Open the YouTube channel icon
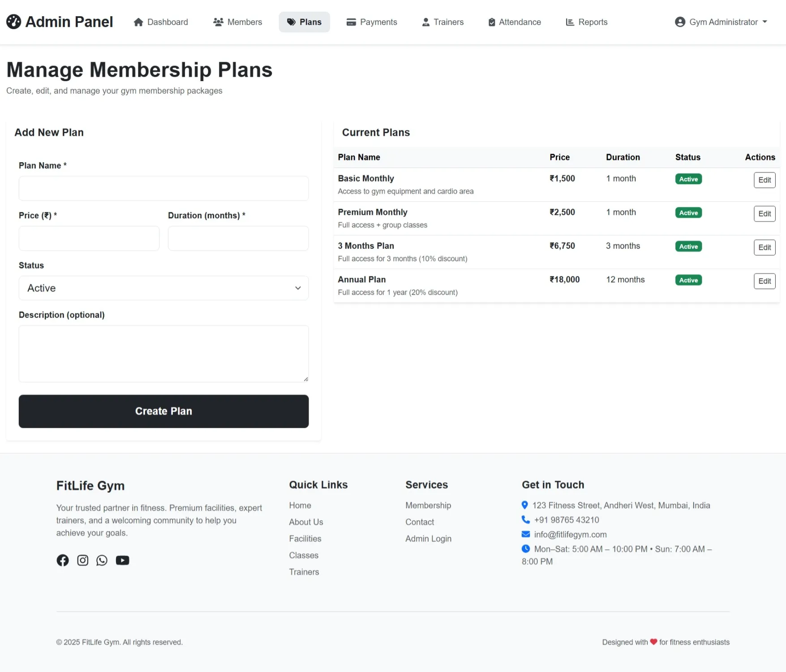 [122, 560]
